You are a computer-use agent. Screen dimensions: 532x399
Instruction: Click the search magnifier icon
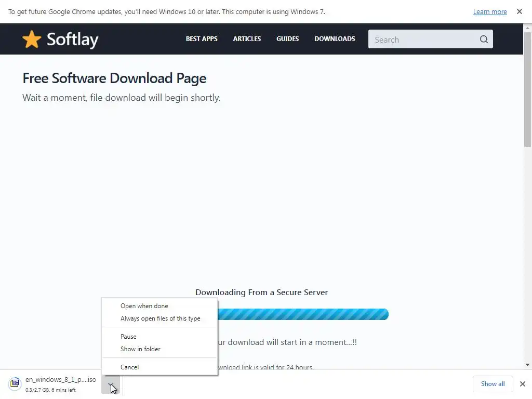(484, 39)
